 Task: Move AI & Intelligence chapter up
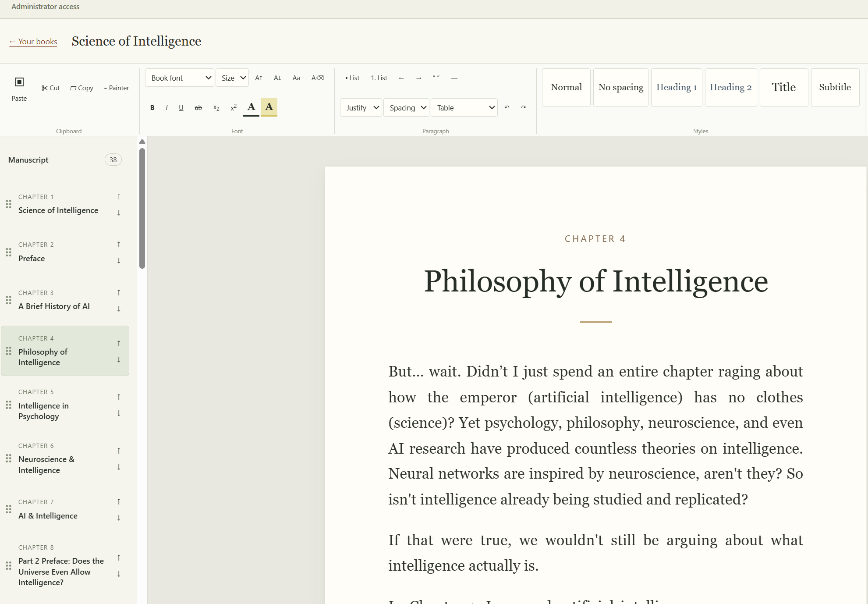[119, 502]
